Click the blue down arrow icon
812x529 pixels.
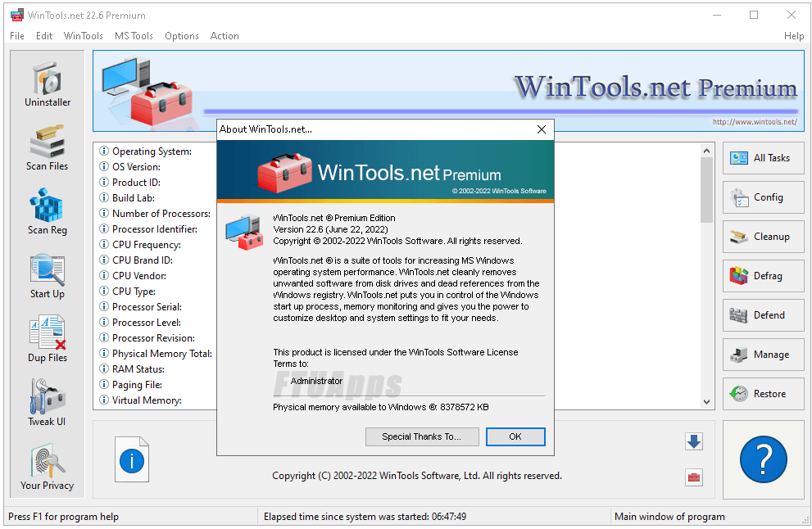click(x=694, y=441)
